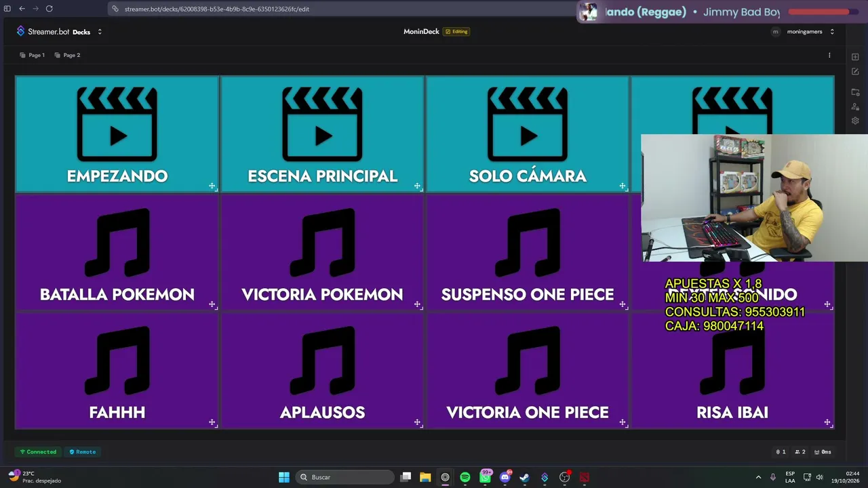
Task: Click the browser address bar URL
Action: point(217,9)
